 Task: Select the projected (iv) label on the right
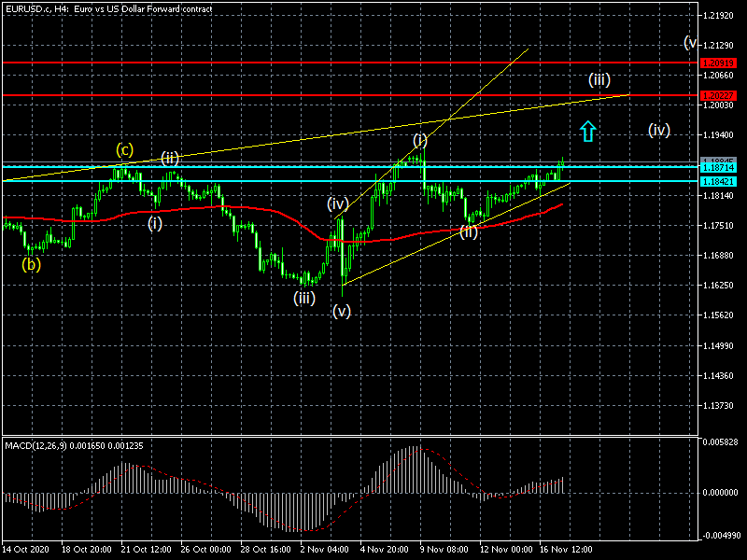point(659,131)
